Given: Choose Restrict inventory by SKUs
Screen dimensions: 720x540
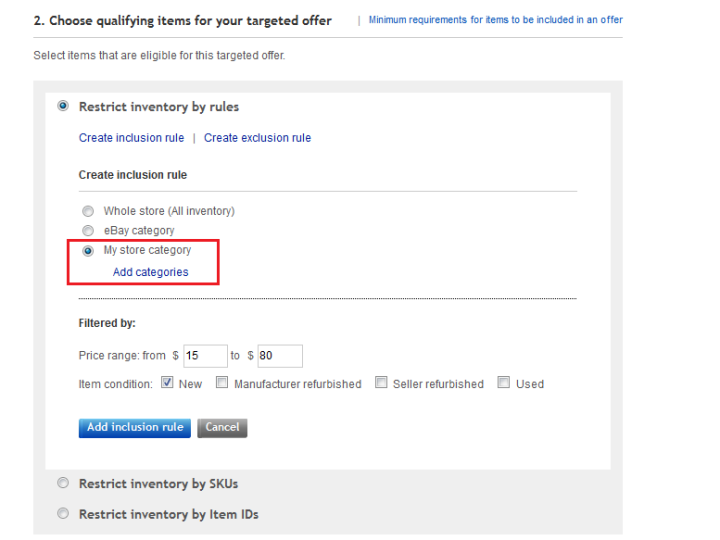Looking at the screenshot, I should pyautogui.click(x=63, y=483).
